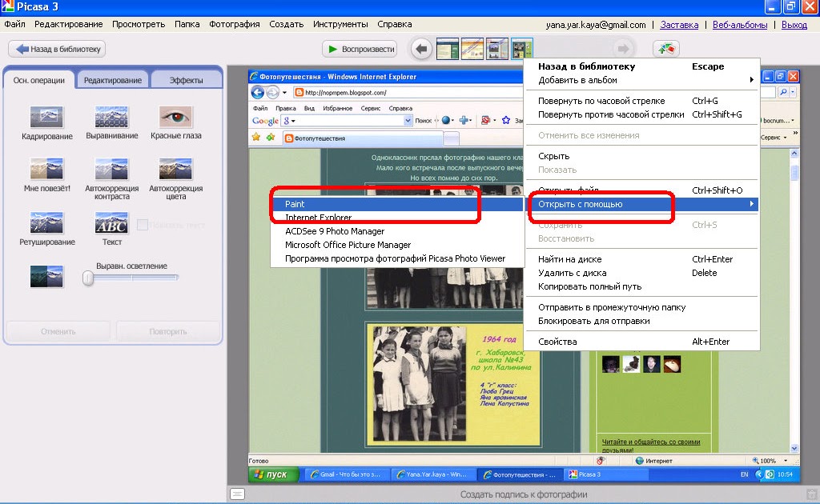This screenshot has height=504, width=820.
Task: Click the collage icon button in toolbar
Action: (665, 49)
